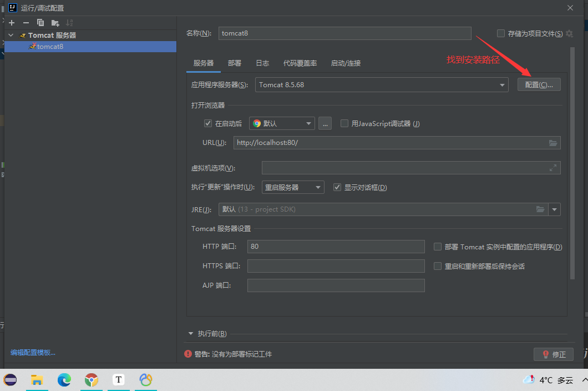Toggle the show dialog checkbox
Image resolution: width=588 pixels, height=391 pixels.
(x=337, y=187)
